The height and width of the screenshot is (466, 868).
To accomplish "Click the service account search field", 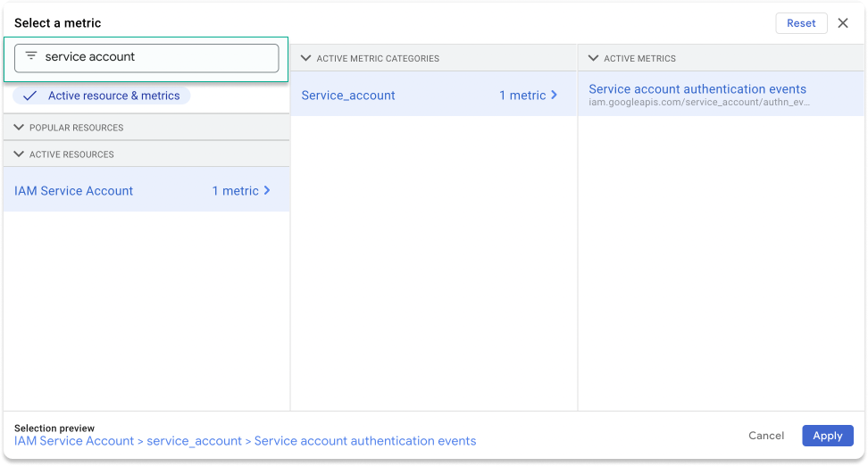I will [156, 56].
